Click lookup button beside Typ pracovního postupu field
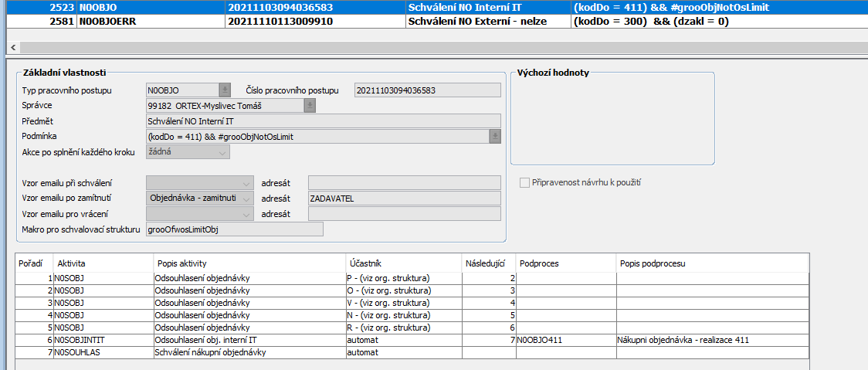 [225, 90]
